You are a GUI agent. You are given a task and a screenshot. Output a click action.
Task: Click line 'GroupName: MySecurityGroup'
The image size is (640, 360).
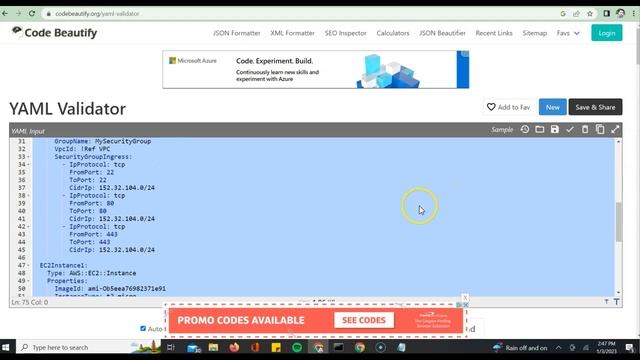[102, 141]
